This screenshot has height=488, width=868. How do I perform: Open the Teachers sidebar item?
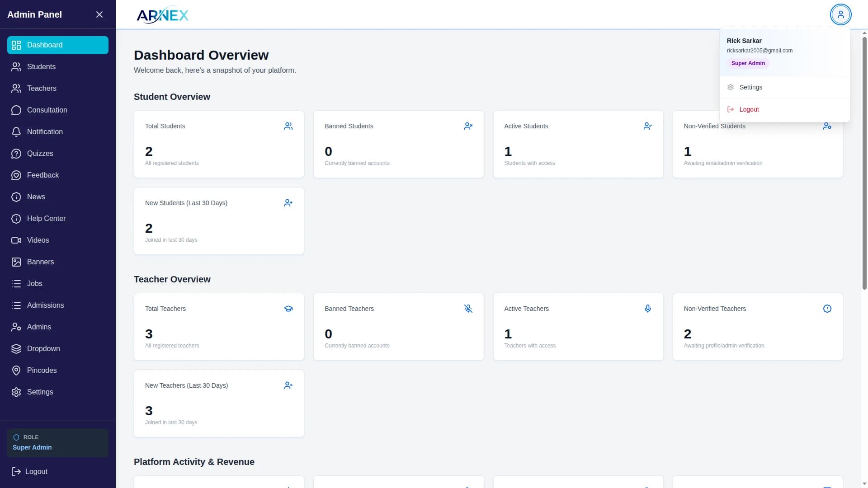[x=42, y=89]
